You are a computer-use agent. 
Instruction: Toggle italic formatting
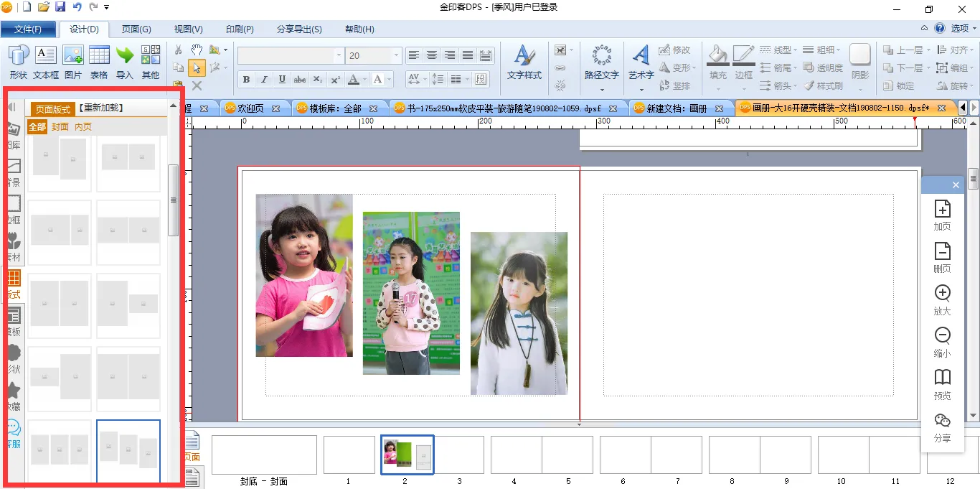pos(264,79)
